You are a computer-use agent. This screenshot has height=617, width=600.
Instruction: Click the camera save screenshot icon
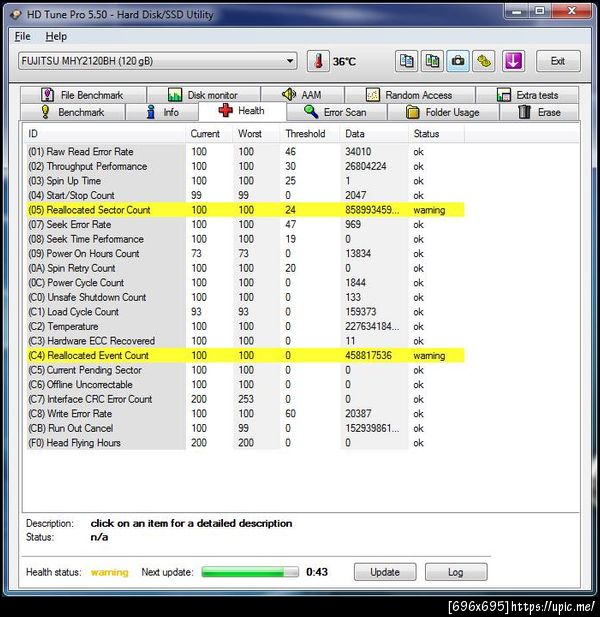coord(458,61)
